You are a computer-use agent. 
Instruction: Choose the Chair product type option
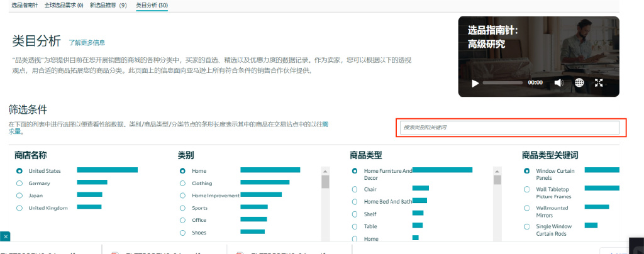355,190
